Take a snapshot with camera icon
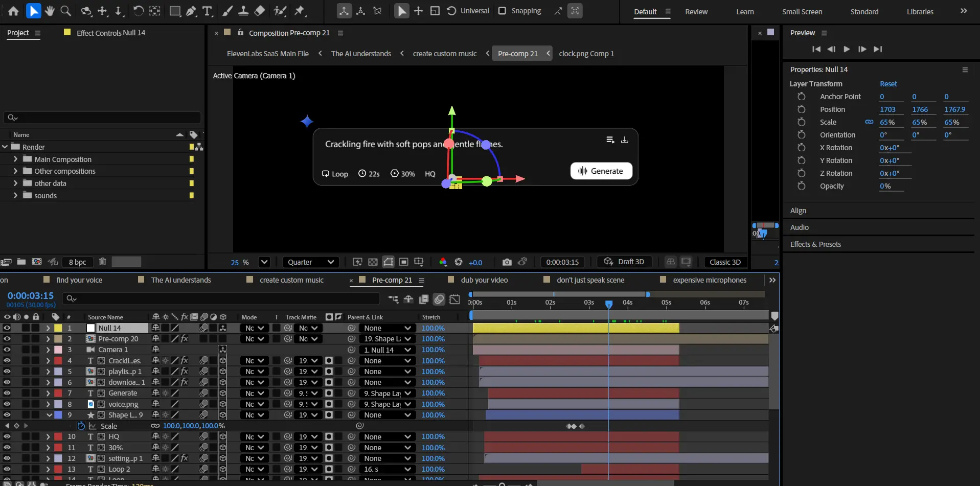 point(507,262)
